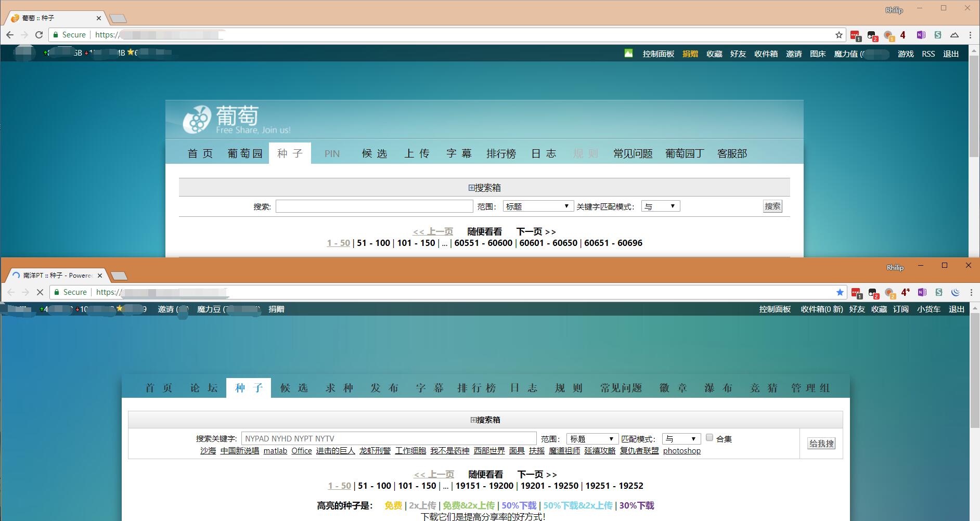Enable the 合集 checkbox
Viewport: 980px width, 521px height.
(x=709, y=438)
